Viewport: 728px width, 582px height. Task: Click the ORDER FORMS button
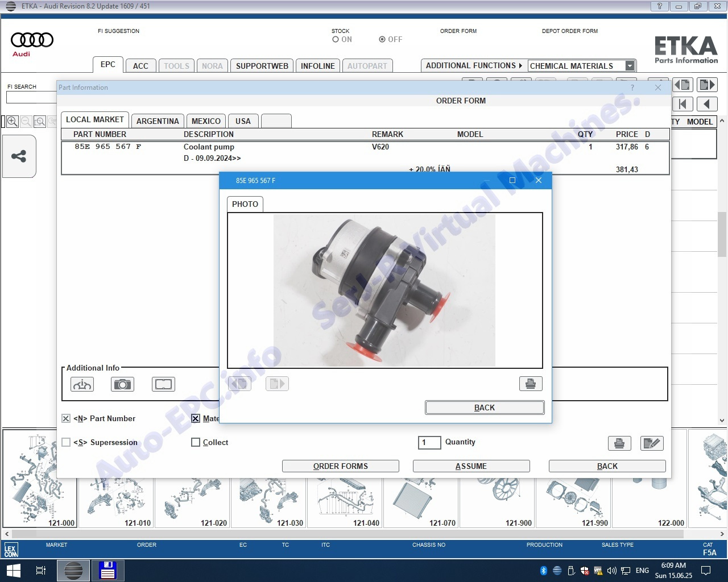coord(340,466)
